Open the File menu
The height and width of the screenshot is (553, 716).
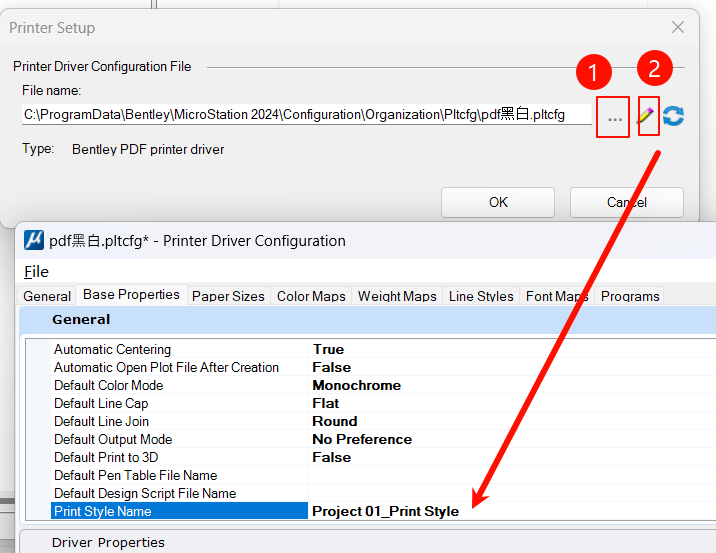point(36,272)
